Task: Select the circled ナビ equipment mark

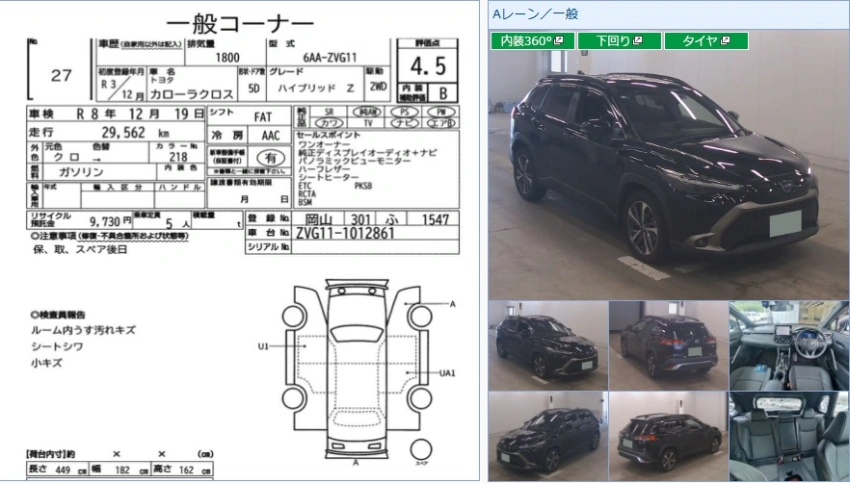Action: tap(404, 123)
